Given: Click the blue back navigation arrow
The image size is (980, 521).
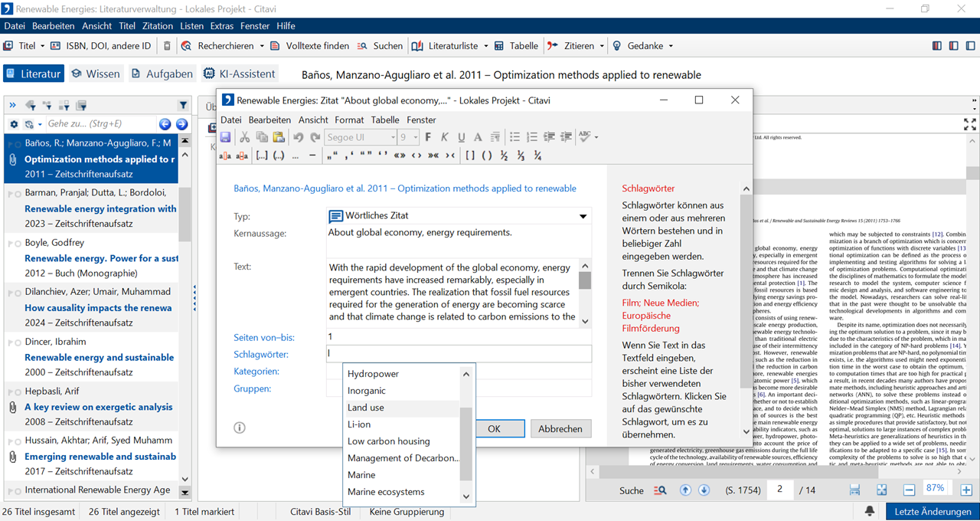Looking at the screenshot, I should 165,124.
